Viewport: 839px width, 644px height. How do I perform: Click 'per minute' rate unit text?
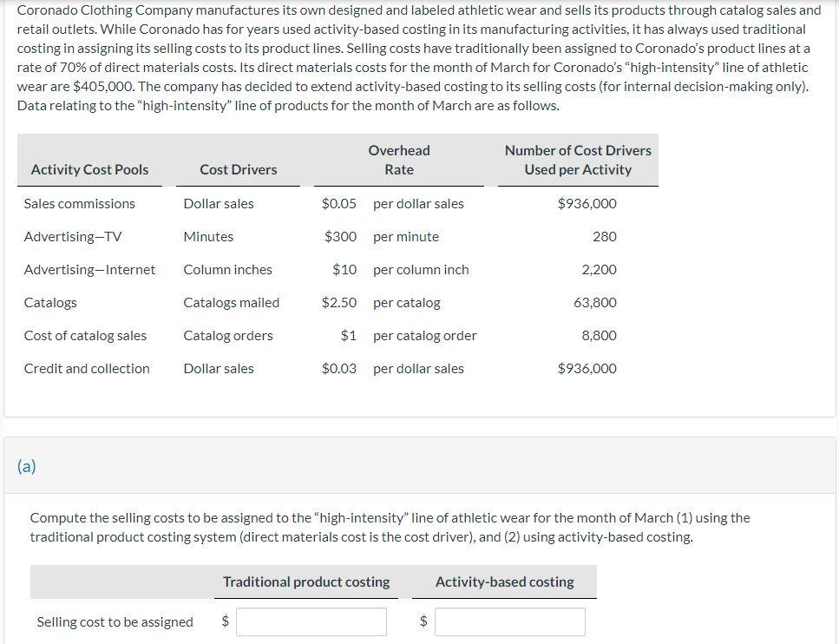[x=406, y=237]
